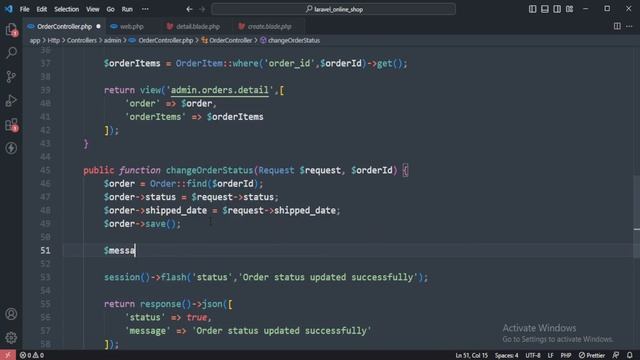Toggle primary side bar layout icon
The height and width of the screenshot is (360, 640).
[532, 9]
